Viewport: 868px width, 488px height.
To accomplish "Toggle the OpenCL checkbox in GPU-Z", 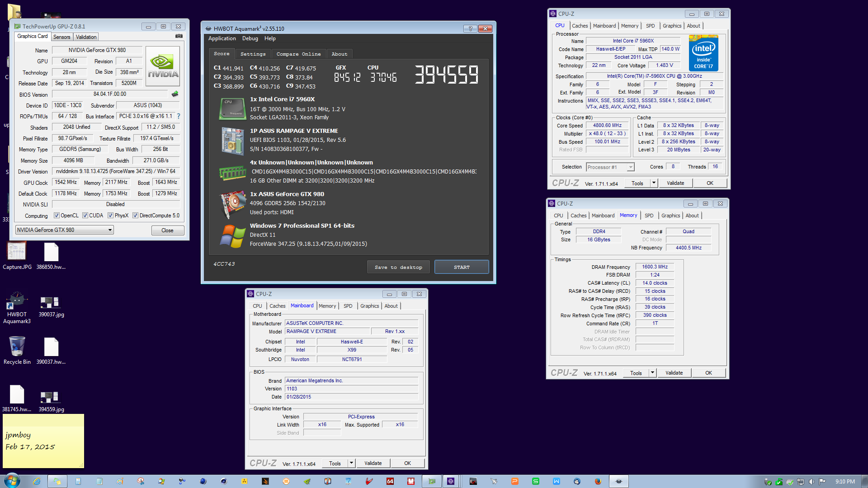I will click(x=57, y=216).
